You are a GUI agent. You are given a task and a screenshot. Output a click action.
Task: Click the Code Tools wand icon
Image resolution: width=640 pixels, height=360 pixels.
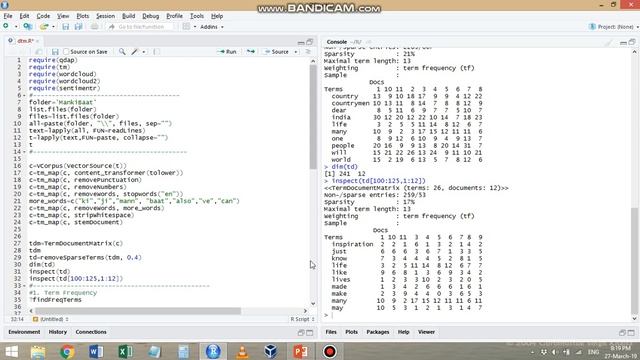[135, 52]
